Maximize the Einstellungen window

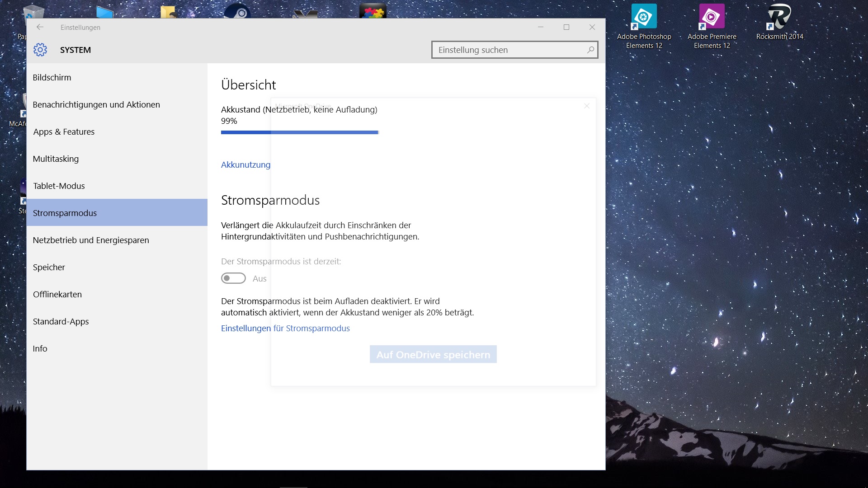[x=566, y=27]
